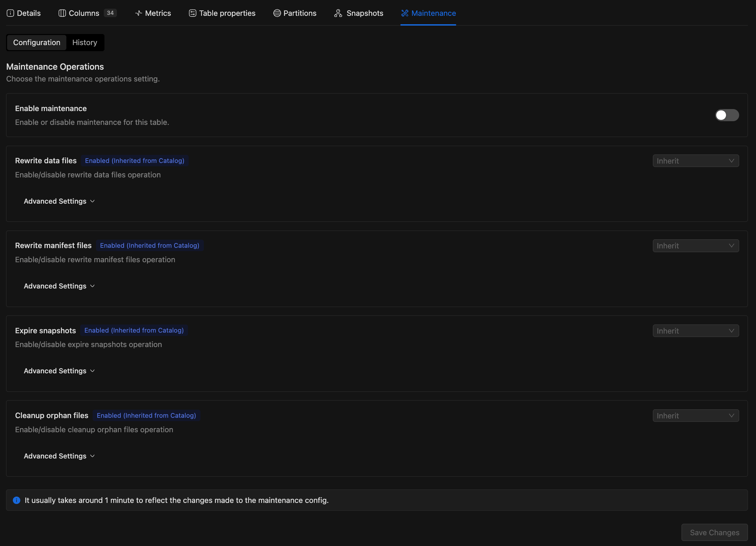Screen dimensions: 756x546
Task: Select the Configuration sub-tab
Action: 37,42
